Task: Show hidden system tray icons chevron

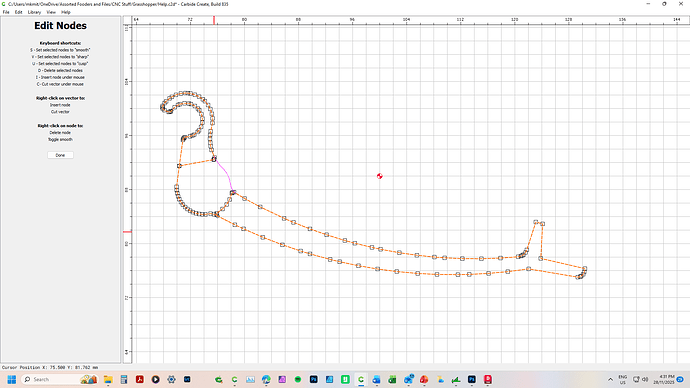Action: (x=610, y=379)
